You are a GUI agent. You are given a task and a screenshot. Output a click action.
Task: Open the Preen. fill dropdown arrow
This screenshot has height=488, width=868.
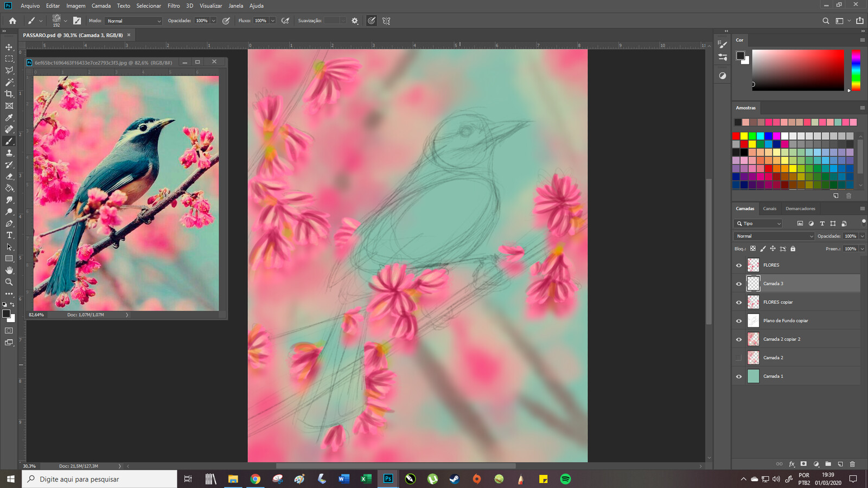[x=862, y=249]
